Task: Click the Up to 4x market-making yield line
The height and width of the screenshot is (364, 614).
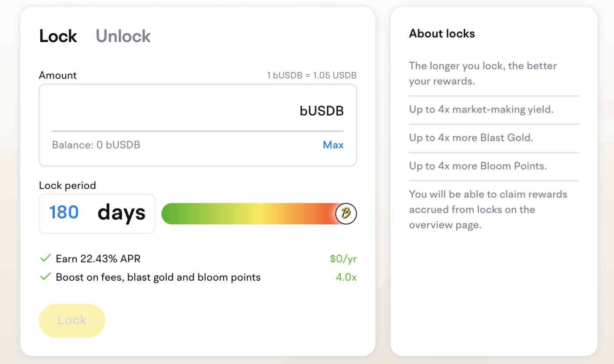Action: (x=481, y=110)
